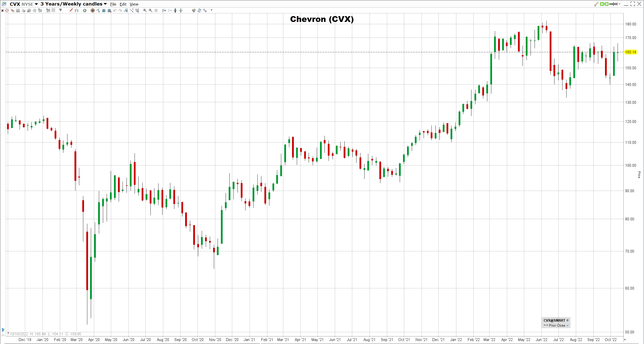Image resolution: width=644 pixels, height=344 pixels.
Task: Click the red X remove icon in toolbar
Action: pyautogui.click(x=3, y=11)
